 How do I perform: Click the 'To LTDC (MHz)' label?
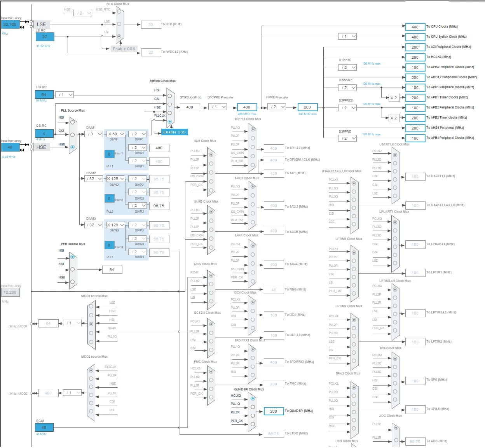point(296,433)
